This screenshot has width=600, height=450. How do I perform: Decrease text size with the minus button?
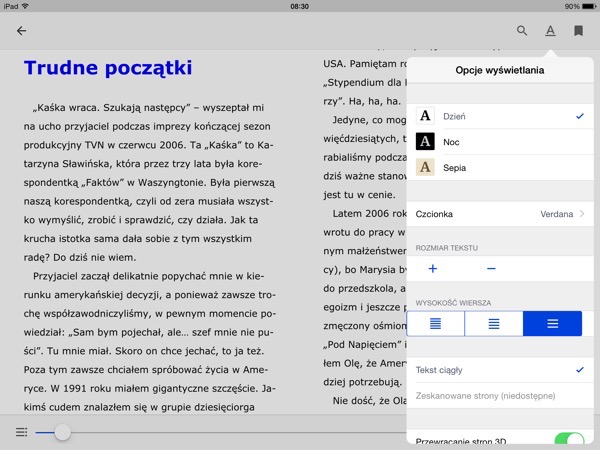[x=491, y=269]
